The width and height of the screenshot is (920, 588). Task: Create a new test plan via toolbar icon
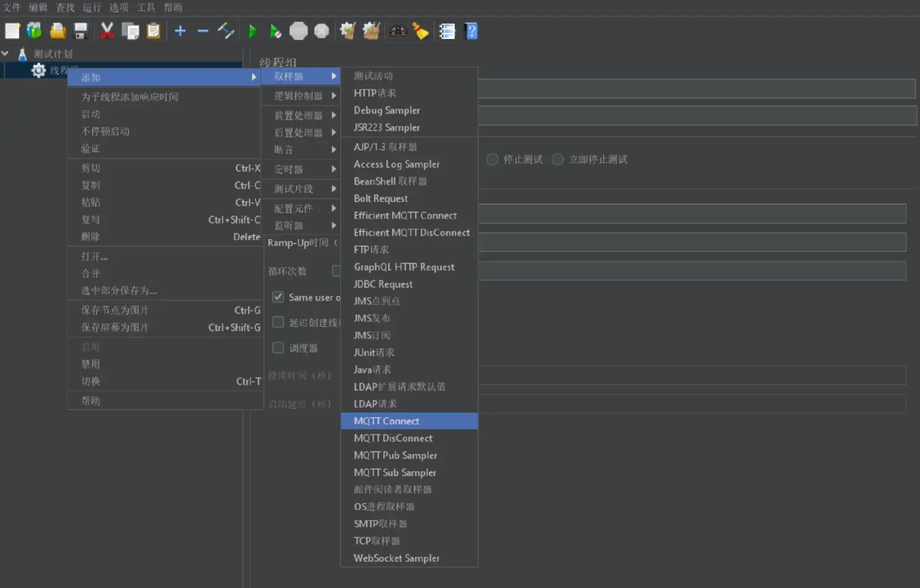(x=12, y=31)
